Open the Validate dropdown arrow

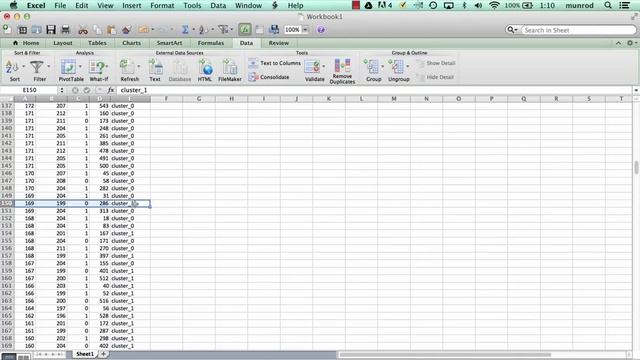(324, 66)
